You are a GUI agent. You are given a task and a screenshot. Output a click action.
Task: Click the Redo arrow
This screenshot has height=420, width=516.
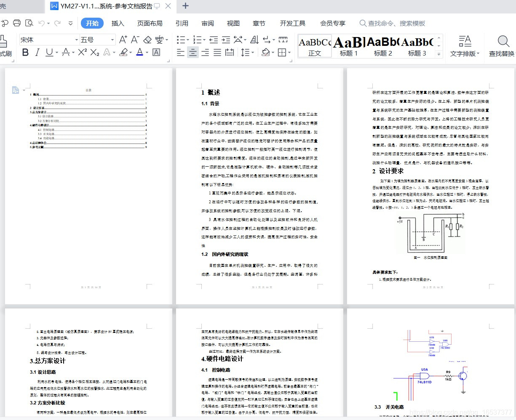coord(57,23)
